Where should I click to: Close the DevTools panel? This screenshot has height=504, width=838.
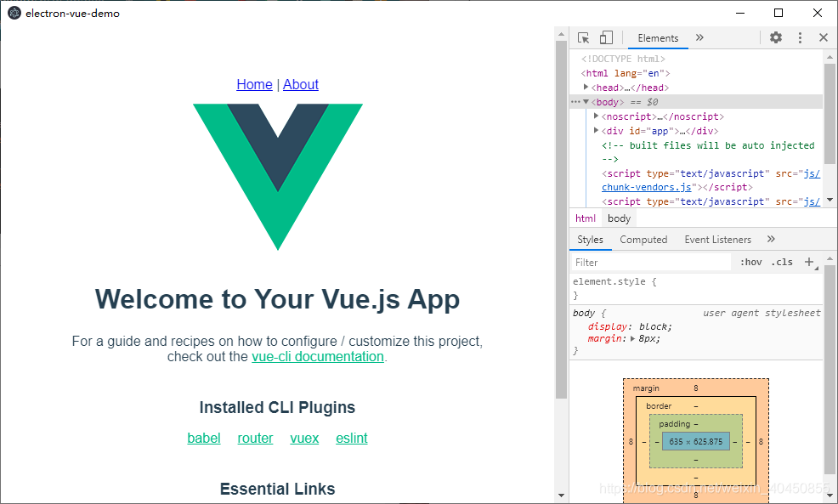(824, 37)
